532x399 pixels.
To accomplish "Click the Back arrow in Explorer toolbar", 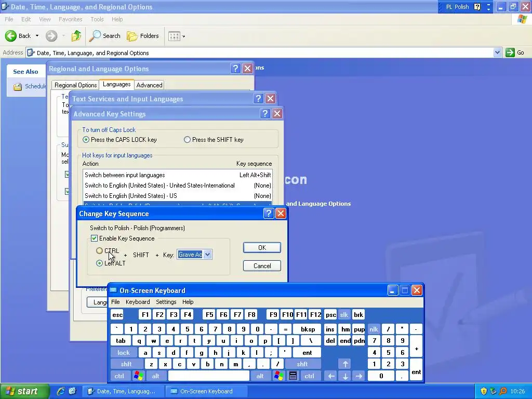I will click(11, 36).
